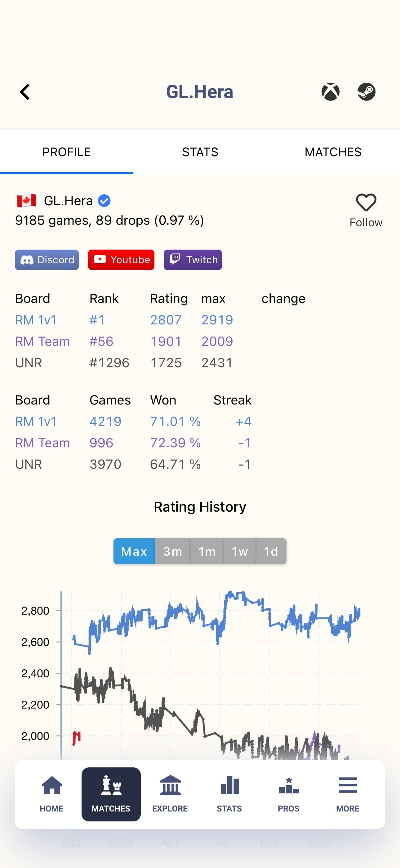Open the Steam profile icon
This screenshot has width=400, height=868.
tap(366, 92)
